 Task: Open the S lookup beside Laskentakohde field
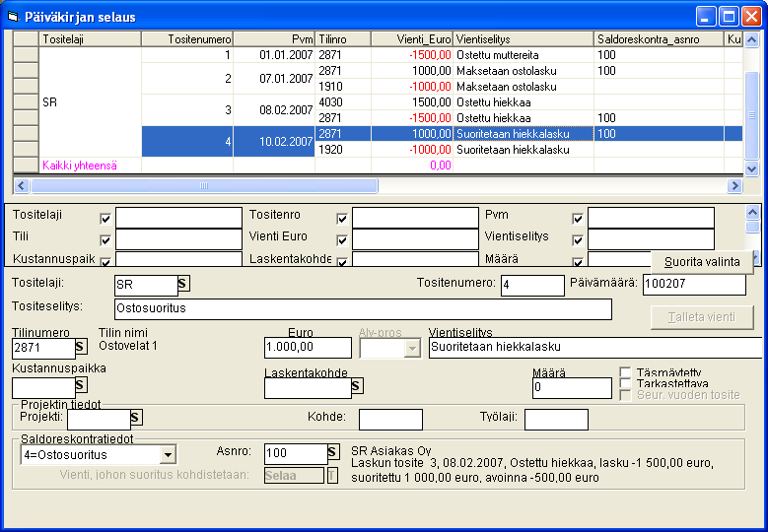(x=357, y=385)
